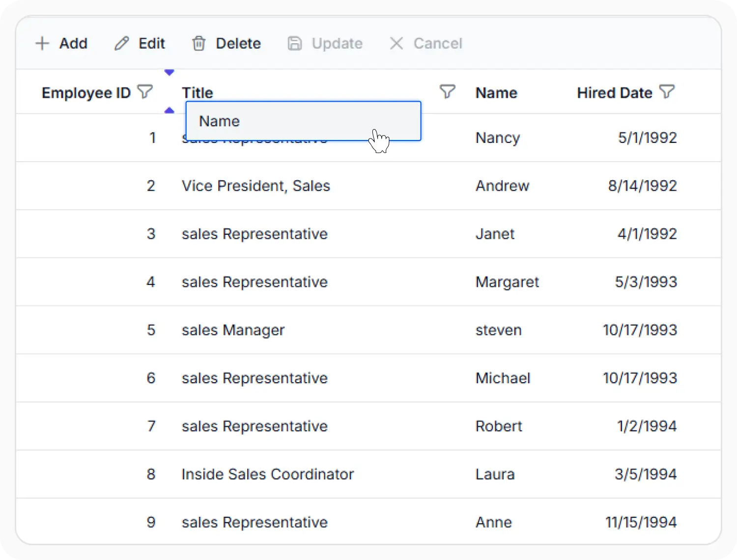Click Employee ID 2 cell
This screenshot has width=737, height=560.
coord(151,186)
